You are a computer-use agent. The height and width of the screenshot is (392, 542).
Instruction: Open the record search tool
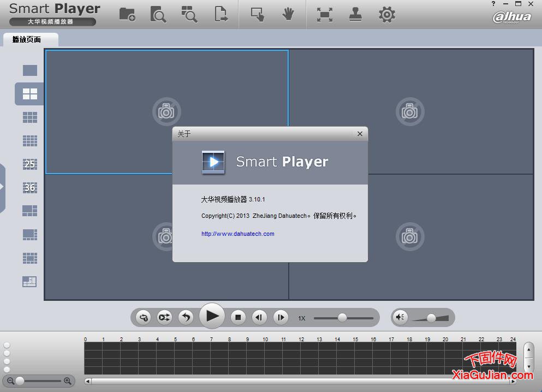[x=158, y=15]
